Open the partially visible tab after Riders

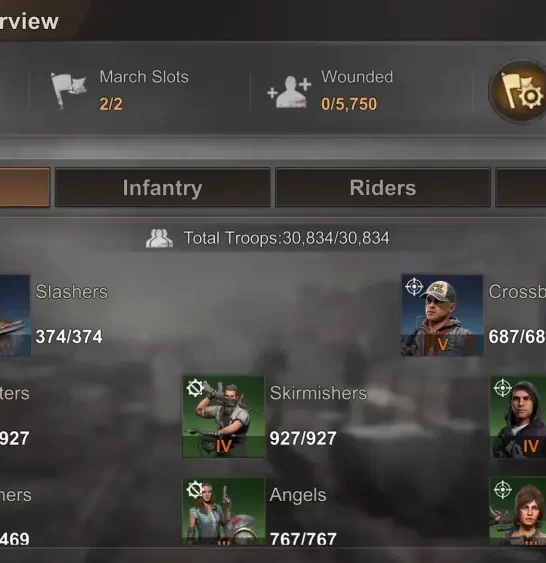tap(521, 187)
